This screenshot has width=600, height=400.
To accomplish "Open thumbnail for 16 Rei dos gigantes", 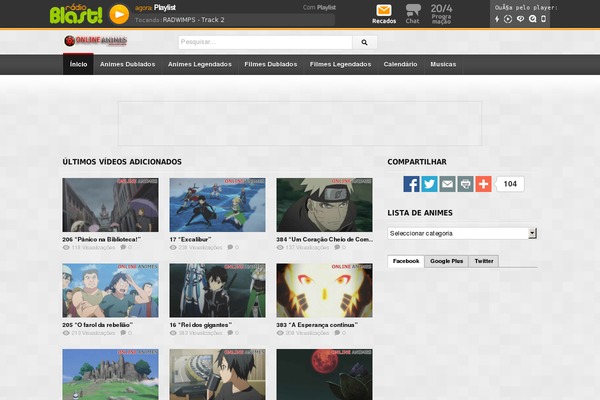I will (x=217, y=290).
